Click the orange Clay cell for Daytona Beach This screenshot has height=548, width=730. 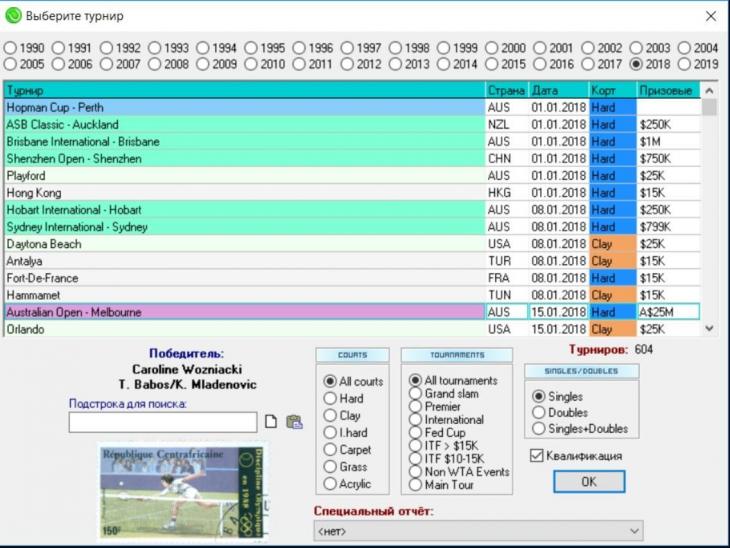612,244
